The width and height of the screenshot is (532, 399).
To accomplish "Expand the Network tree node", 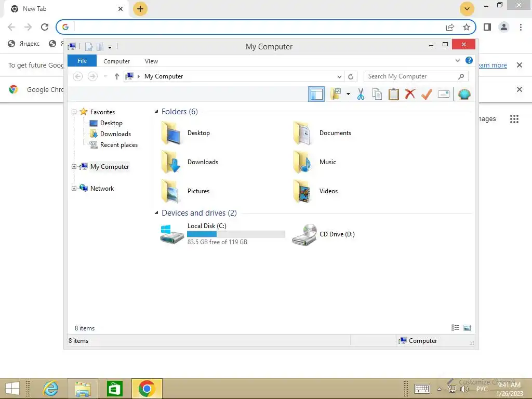I will 74,188.
